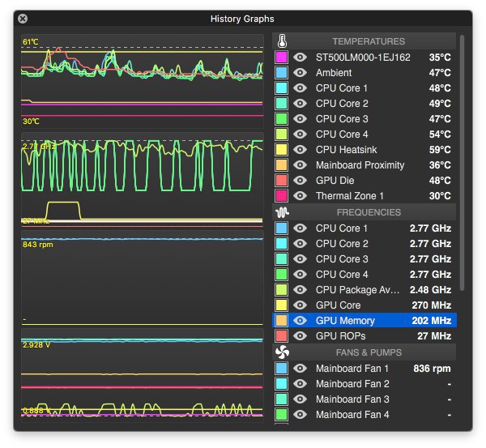Click the sensor list vertical scrollbar
This screenshot has height=448, width=486.
coord(463,163)
